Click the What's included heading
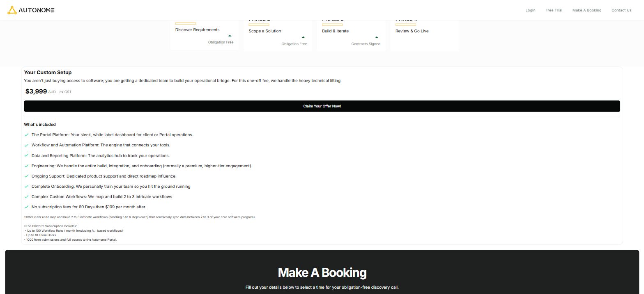The image size is (644, 294). pos(40,125)
